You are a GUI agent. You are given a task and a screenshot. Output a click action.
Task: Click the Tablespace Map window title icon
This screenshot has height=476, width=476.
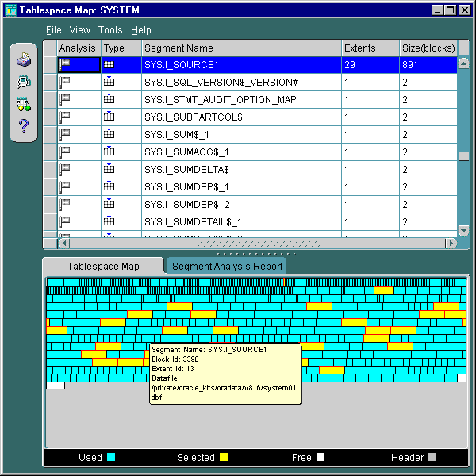click(11, 10)
